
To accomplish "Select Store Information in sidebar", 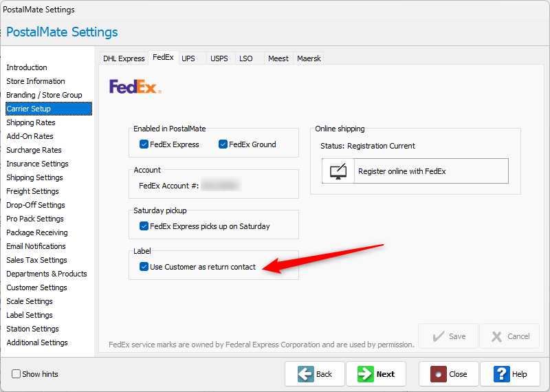I will (36, 81).
